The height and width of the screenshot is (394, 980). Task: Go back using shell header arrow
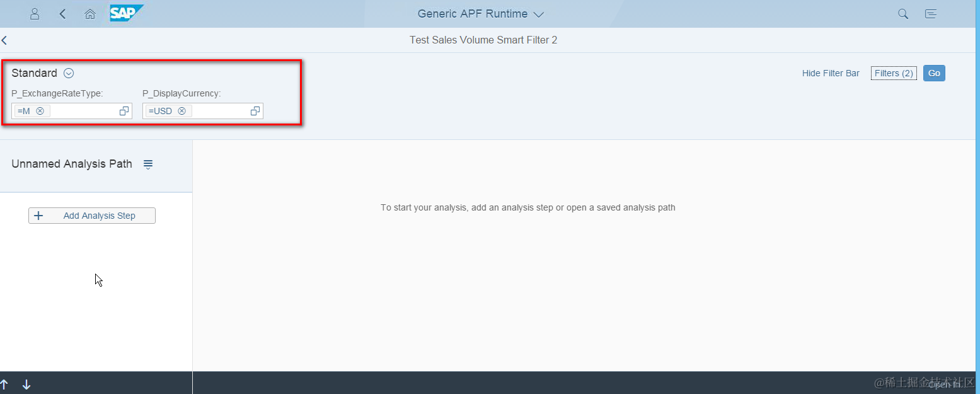[62, 14]
